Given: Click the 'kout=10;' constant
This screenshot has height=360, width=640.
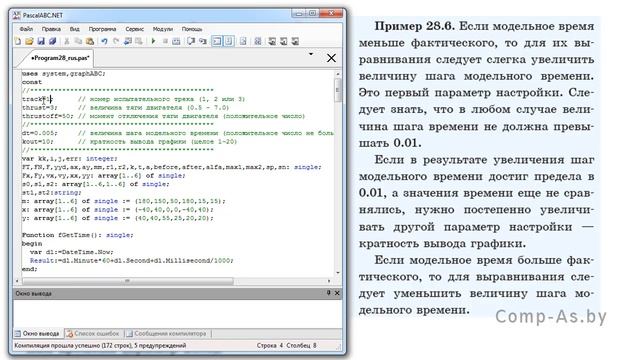Looking at the screenshot, I should 37,142.
